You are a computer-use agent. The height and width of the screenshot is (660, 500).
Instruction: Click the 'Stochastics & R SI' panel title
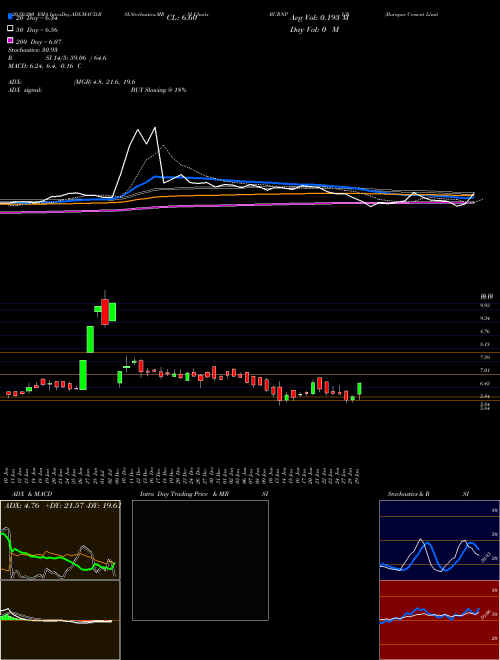[x=428, y=494]
